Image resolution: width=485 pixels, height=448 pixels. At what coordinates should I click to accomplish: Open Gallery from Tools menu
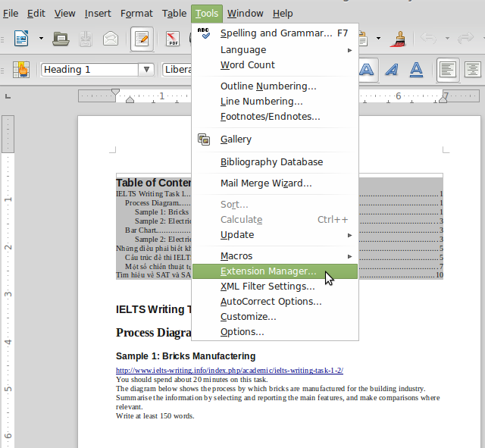[x=275, y=139]
